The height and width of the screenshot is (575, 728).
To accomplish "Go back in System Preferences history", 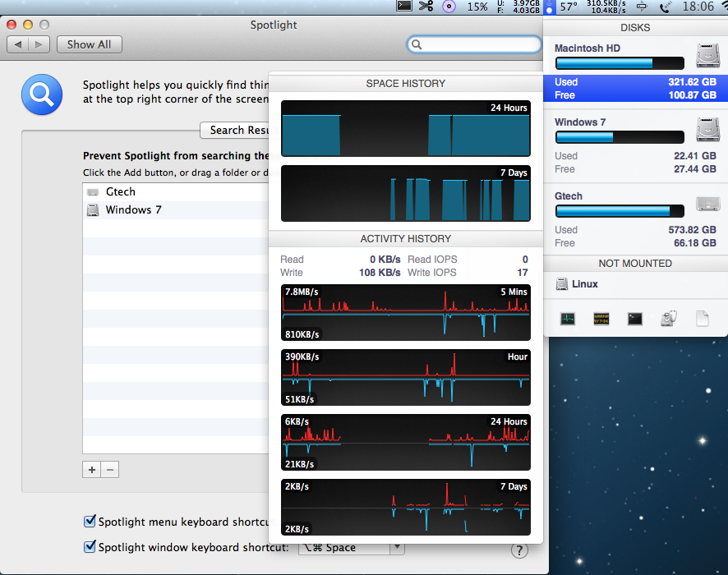I will point(17,44).
